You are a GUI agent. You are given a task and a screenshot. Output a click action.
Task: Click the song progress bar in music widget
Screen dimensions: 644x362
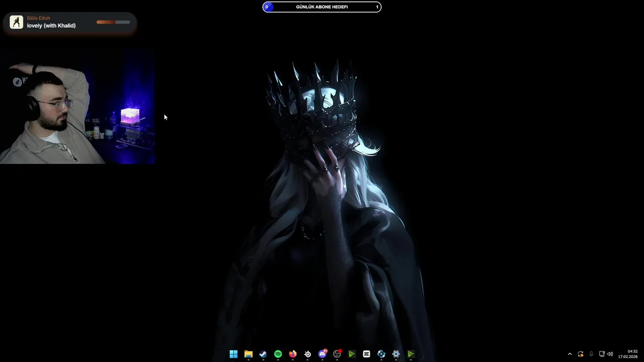113,22
